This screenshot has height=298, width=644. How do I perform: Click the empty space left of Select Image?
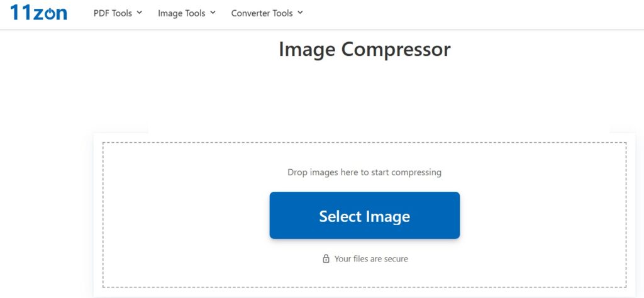click(189, 215)
